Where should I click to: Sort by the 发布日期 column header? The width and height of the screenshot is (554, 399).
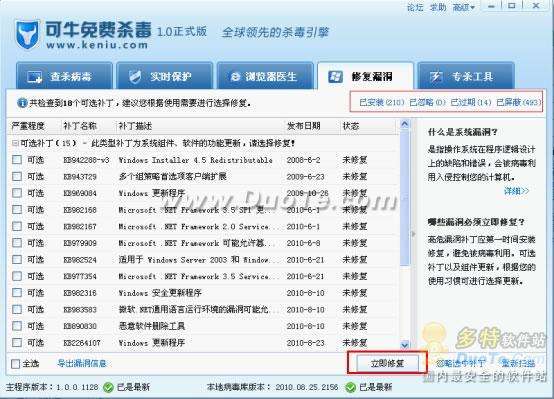point(303,126)
